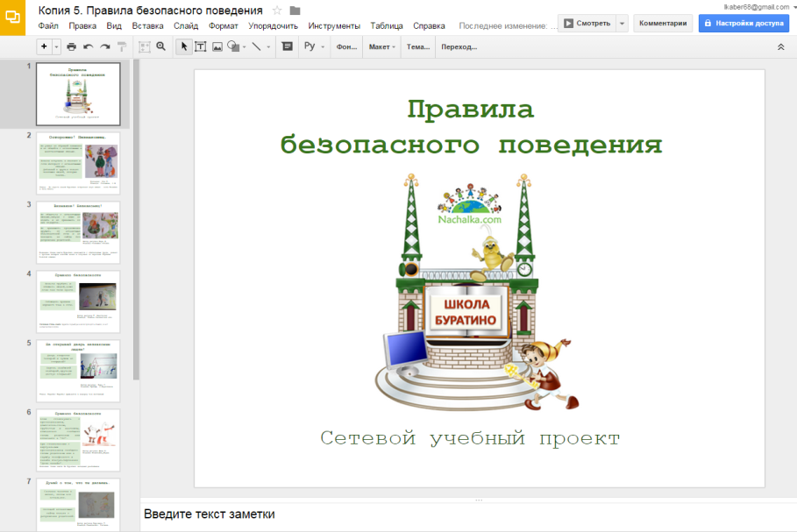Expand the Макет layout dropdown
This screenshot has height=532, width=797.
click(x=381, y=46)
